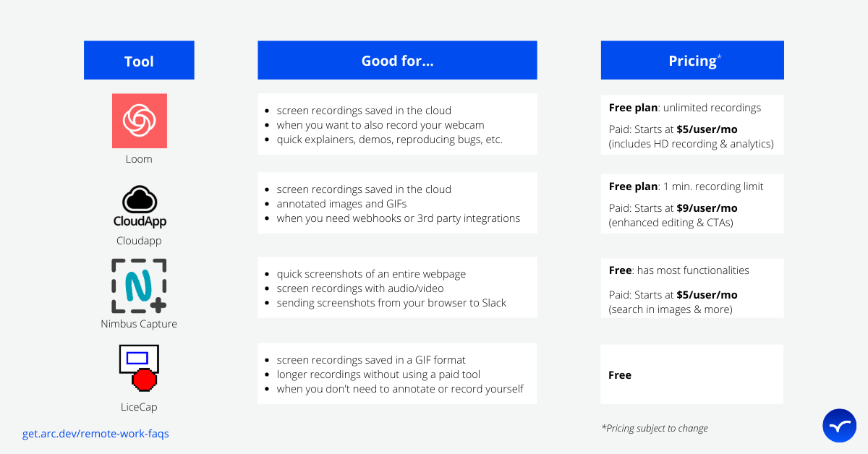Click the Nimbus Capture name label
This screenshot has width=868, height=454.
(139, 324)
